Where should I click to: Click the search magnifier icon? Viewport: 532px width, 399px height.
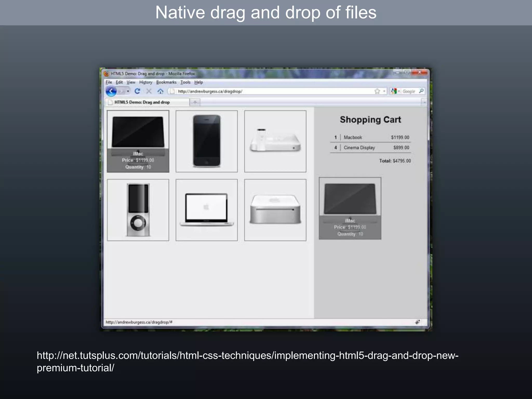point(421,91)
